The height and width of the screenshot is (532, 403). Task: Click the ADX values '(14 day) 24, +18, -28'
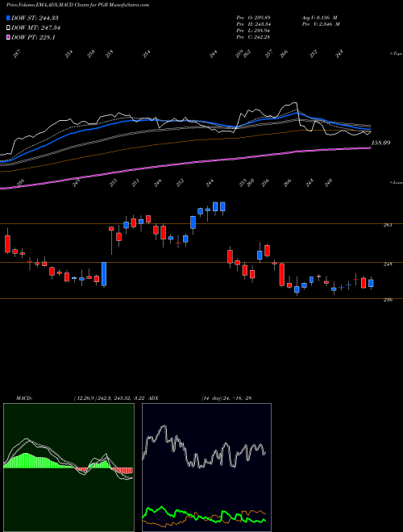tap(226, 398)
